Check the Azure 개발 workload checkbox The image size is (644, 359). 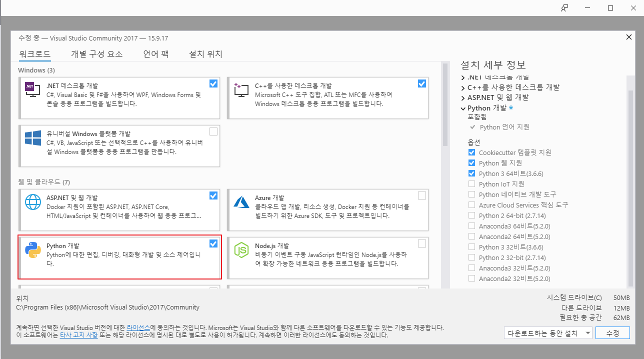tap(422, 195)
